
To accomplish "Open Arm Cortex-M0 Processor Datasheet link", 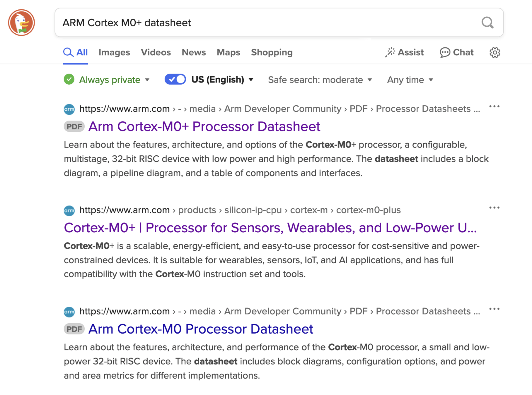I will (x=201, y=329).
